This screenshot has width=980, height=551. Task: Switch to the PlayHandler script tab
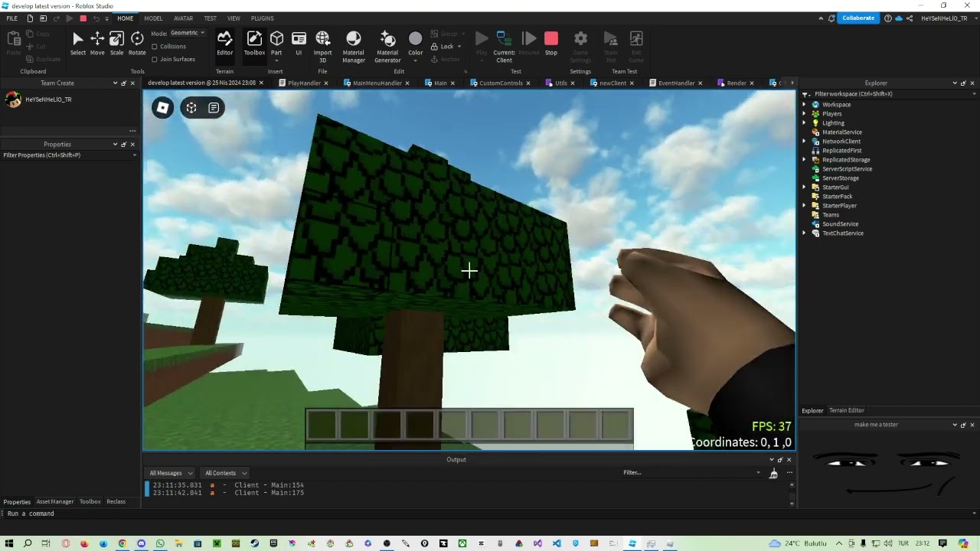point(304,83)
